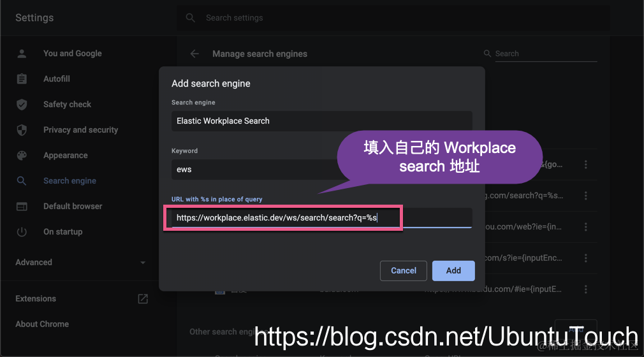This screenshot has height=357, width=644.
Task: Click the Autofill clipboard icon
Action: click(x=22, y=79)
